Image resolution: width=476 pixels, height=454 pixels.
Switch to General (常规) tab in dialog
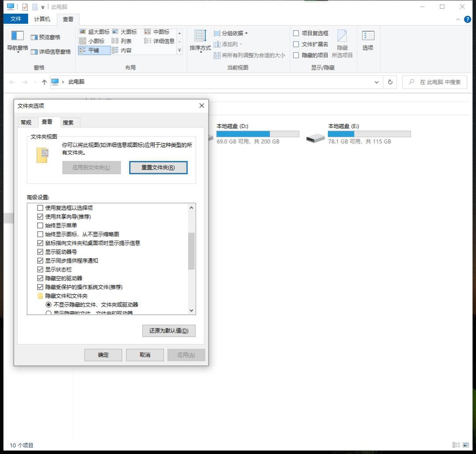coord(26,123)
